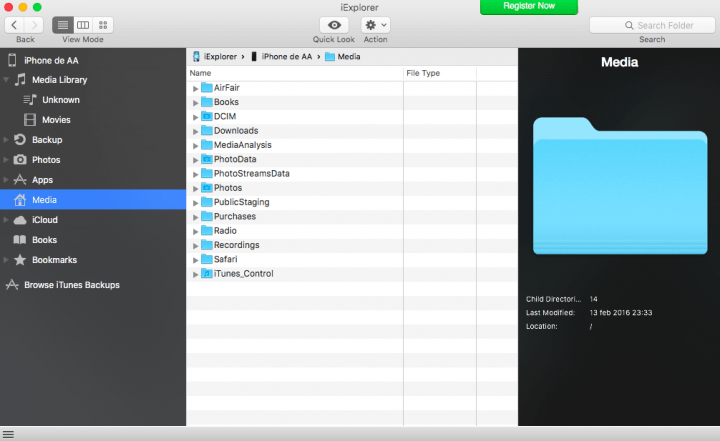Select the Radio folder icon
Image resolution: width=720 pixels, height=441 pixels.
click(207, 230)
